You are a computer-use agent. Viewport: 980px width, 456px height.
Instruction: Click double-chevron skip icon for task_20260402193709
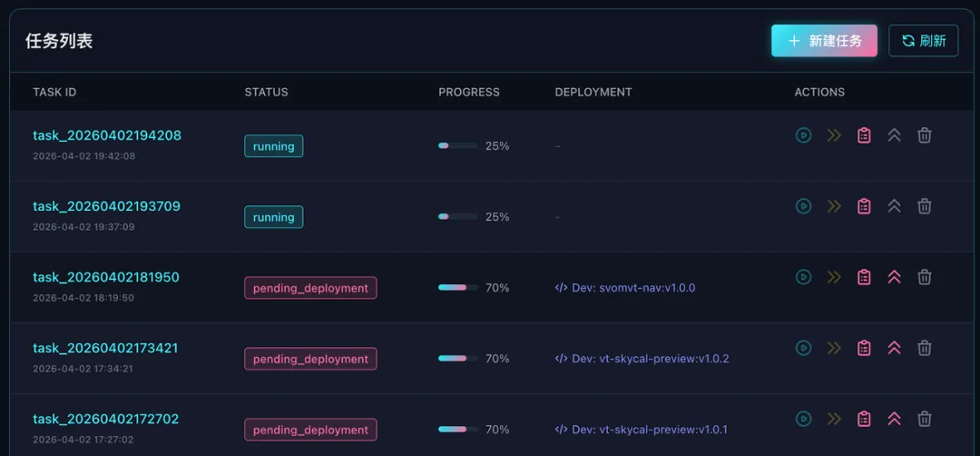pyautogui.click(x=834, y=206)
